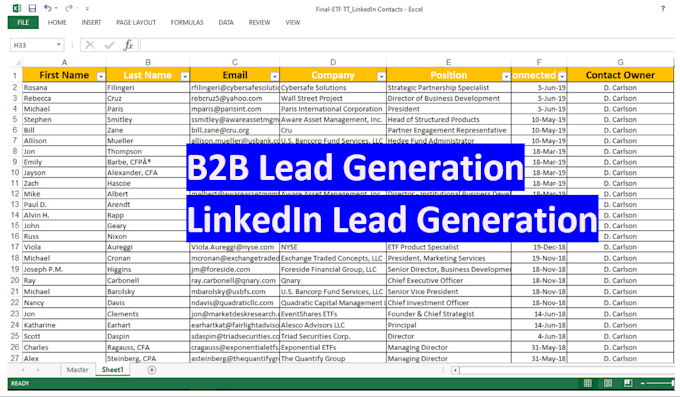The height and width of the screenshot is (397, 680).
Task: Confirm entry with the checkmark icon
Action: click(x=109, y=45)
